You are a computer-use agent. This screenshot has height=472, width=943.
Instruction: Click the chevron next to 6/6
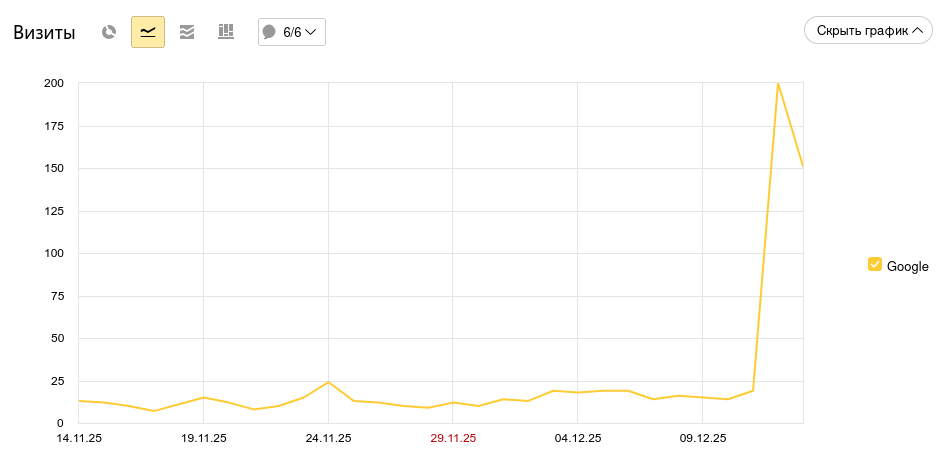pos(311,32)
